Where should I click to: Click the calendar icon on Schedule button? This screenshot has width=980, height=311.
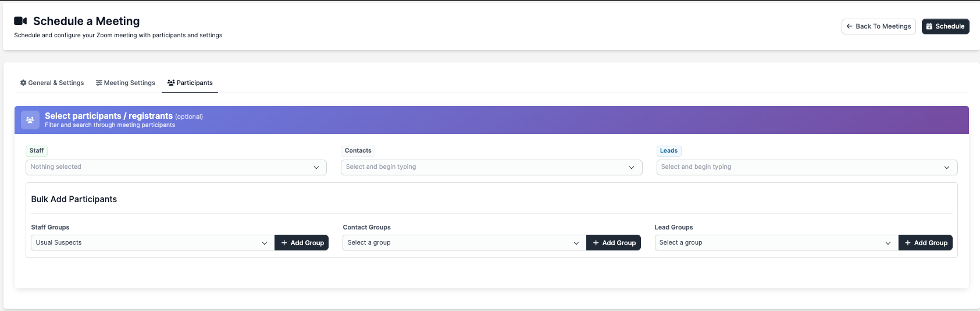point(929,26)
